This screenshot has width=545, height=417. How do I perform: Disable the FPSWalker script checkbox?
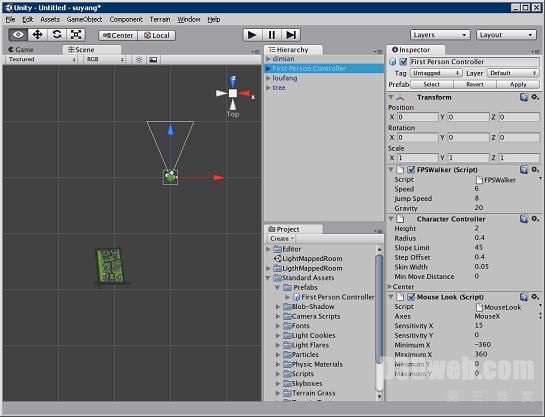click(x=411, y=170)
